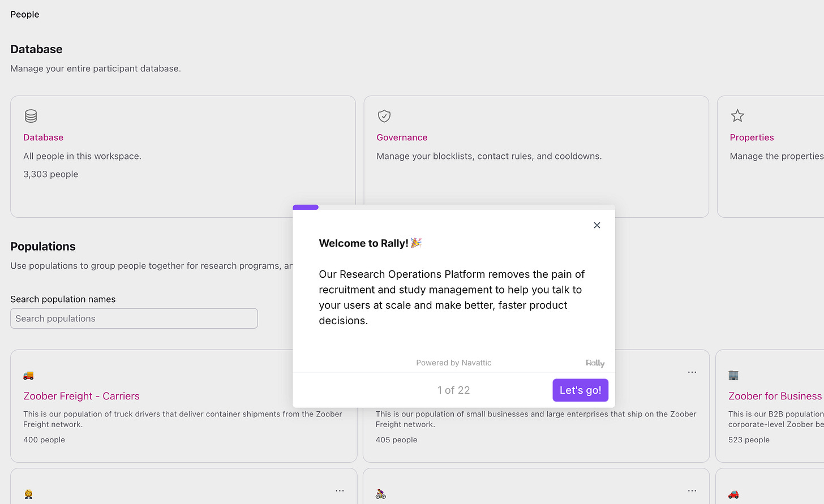Click the Search populations input field
824x504 pixels.
pos(134,318)
